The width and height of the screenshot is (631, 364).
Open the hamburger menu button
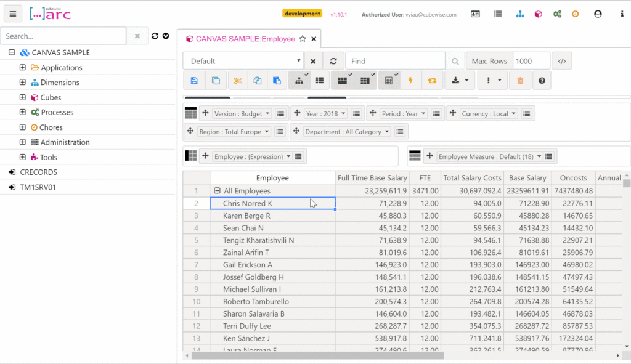[x=12, y=14]
